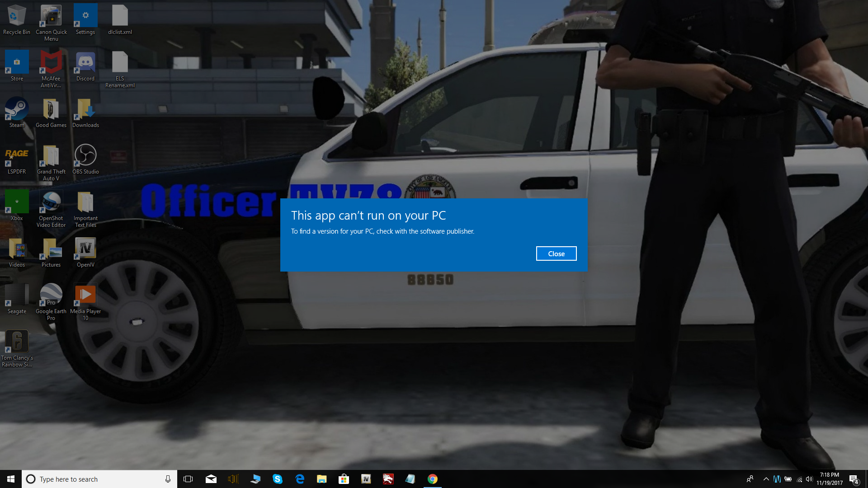Open the Windows Start menu

(11, 479)
